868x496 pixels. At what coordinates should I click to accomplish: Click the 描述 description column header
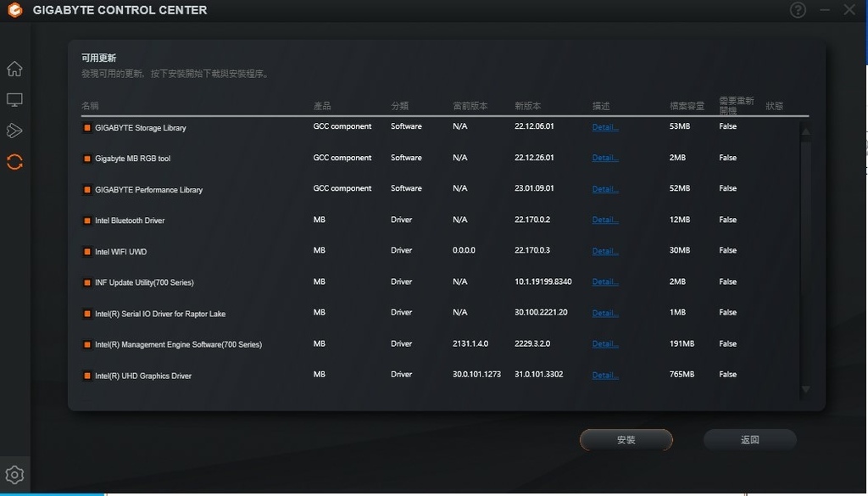(601, 106)
